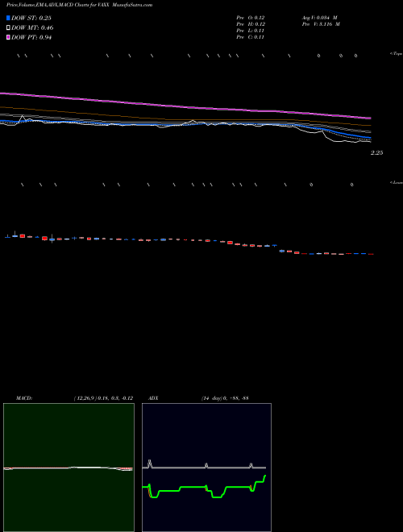The height and width of the screenshot is (532, 403).
Task: Select the 'DOW PT: 0.94' legend text
Action: click(31, 38)
